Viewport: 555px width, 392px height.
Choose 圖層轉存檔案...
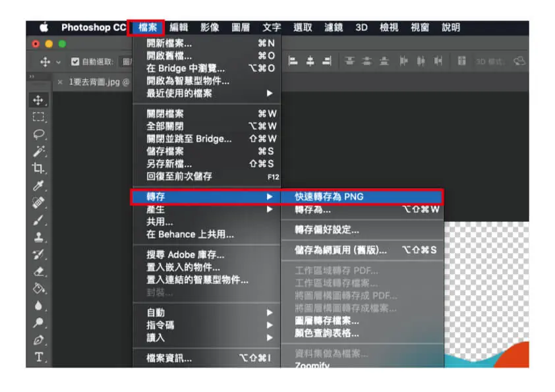pos(362,321)
